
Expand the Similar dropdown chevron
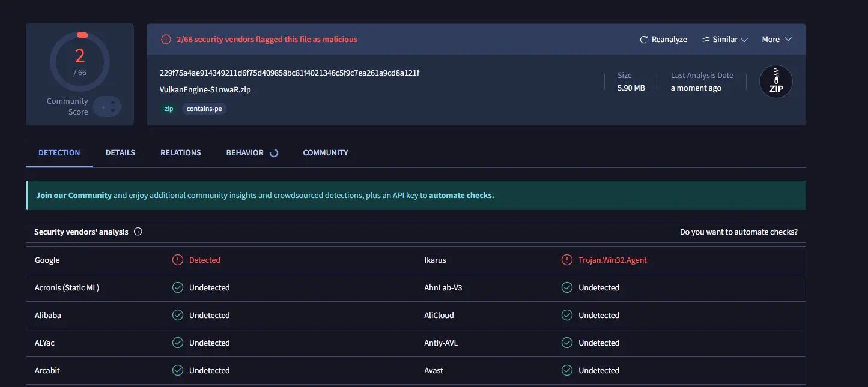(744, 40)
